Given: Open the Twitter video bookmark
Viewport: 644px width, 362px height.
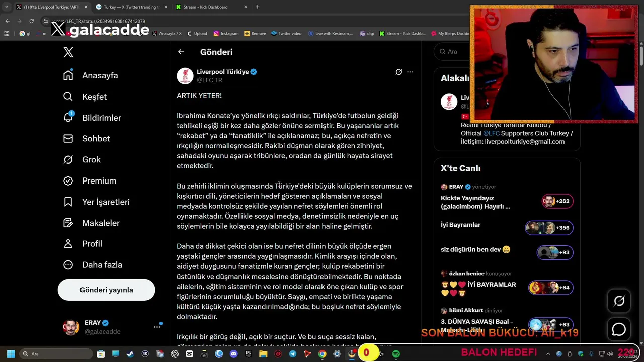Looking at the screenshot, I should pyautogui.click(x=286, y=34).
